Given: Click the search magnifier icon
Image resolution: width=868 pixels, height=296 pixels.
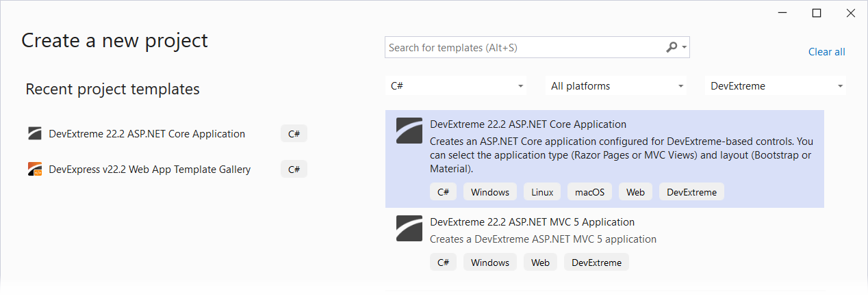Looking at the screenshot, I should 672,47.
